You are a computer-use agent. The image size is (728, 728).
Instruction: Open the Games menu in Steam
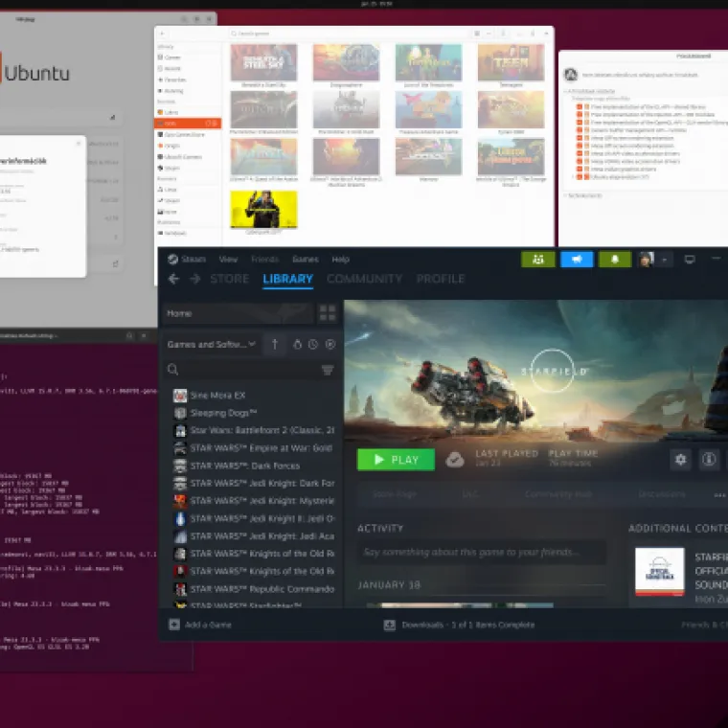(x=305, y=259)
